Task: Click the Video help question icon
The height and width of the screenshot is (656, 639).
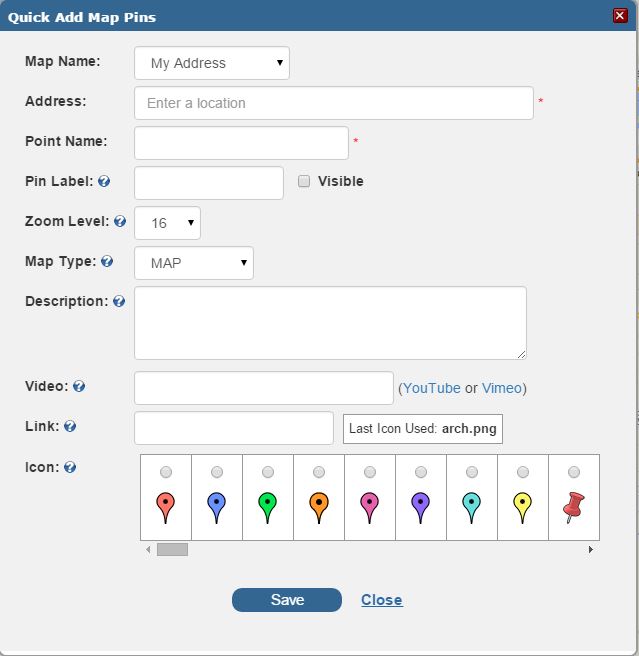Action: point(79,386)
